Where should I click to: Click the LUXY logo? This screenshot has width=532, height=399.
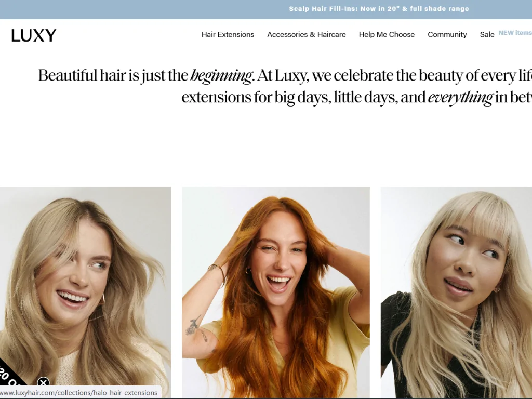(34, 35)
